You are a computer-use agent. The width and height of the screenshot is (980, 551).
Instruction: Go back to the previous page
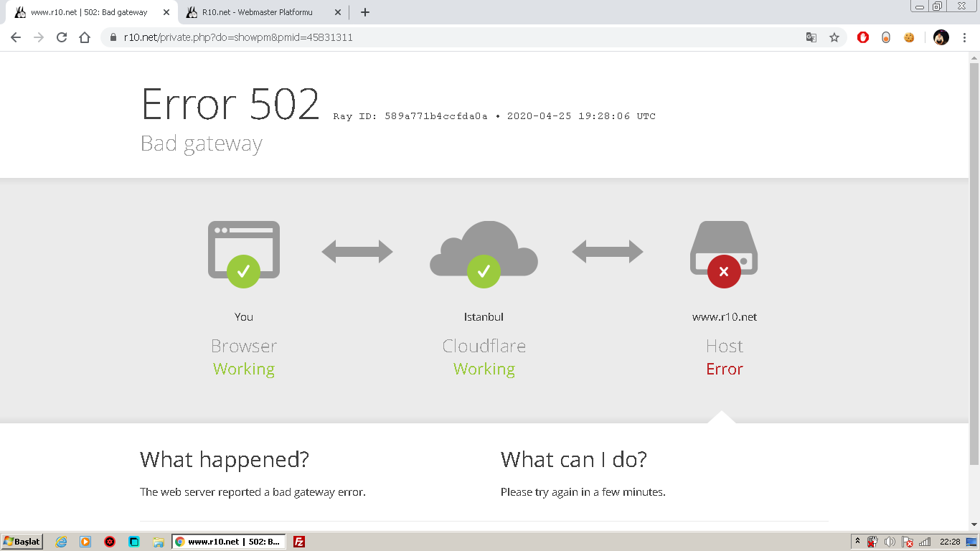pos(16,37)
